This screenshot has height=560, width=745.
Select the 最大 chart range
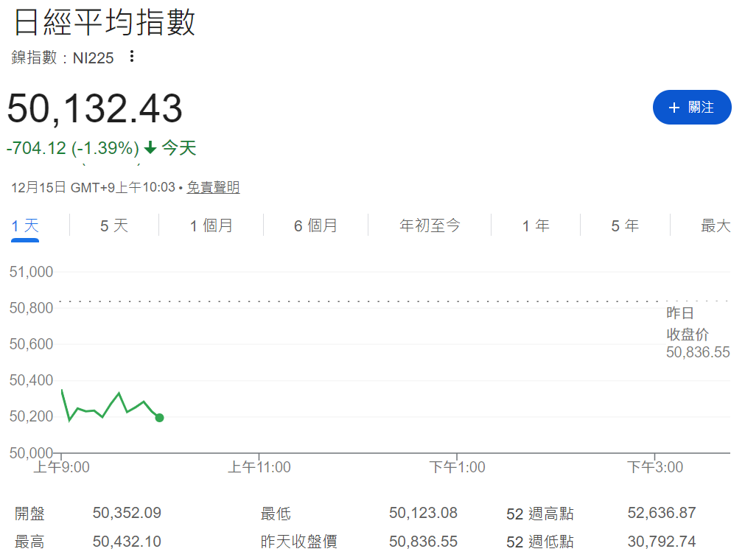pos(716,225)
